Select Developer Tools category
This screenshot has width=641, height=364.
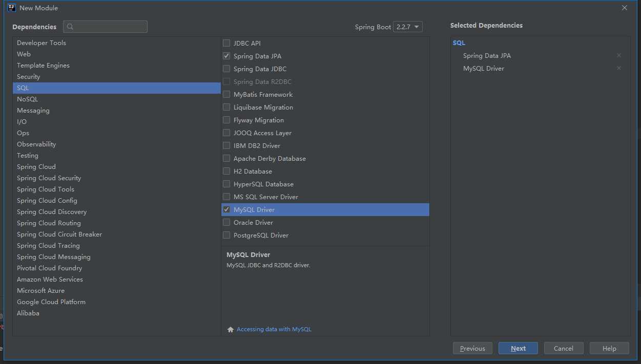tap(117, 43)
